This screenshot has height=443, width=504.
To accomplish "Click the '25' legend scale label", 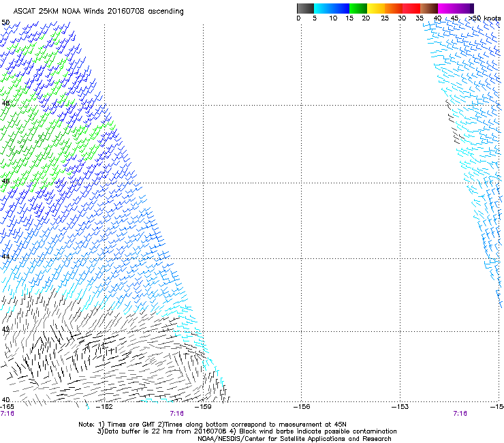I will pyautogui.click(x=385, y=18).
